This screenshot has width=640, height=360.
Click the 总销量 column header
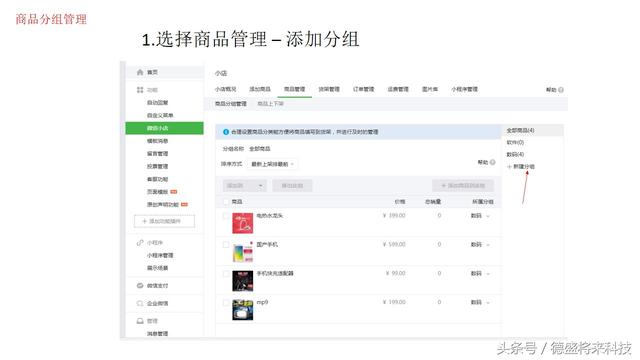coord(433,202)
